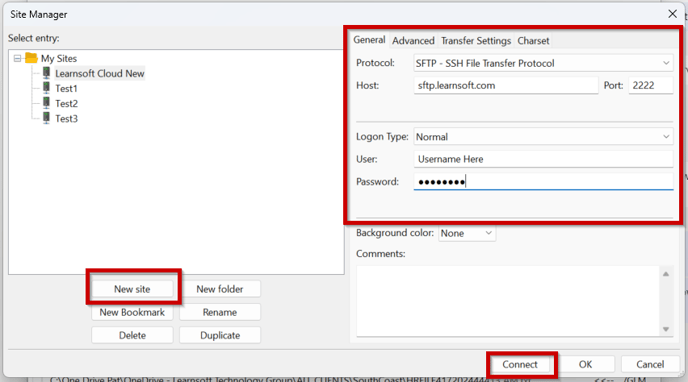Click the Delete button
This screenshot has height=382, width=688.
point(132,336)
